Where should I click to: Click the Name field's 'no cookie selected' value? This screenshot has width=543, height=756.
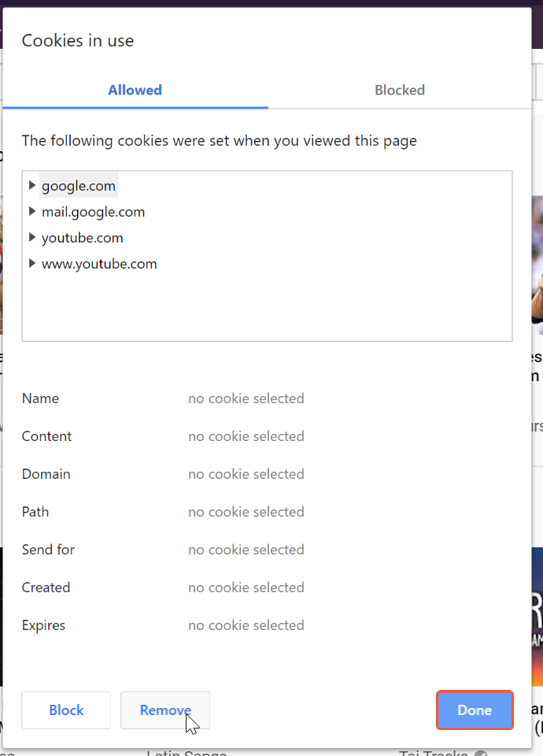point(246,398)
